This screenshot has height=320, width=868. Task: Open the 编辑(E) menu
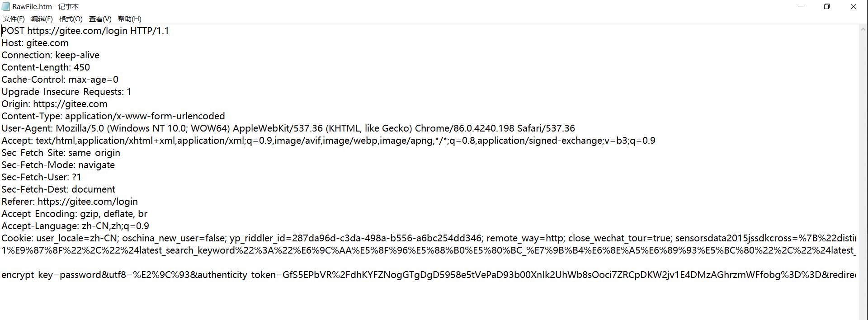[x=42, y=19]
